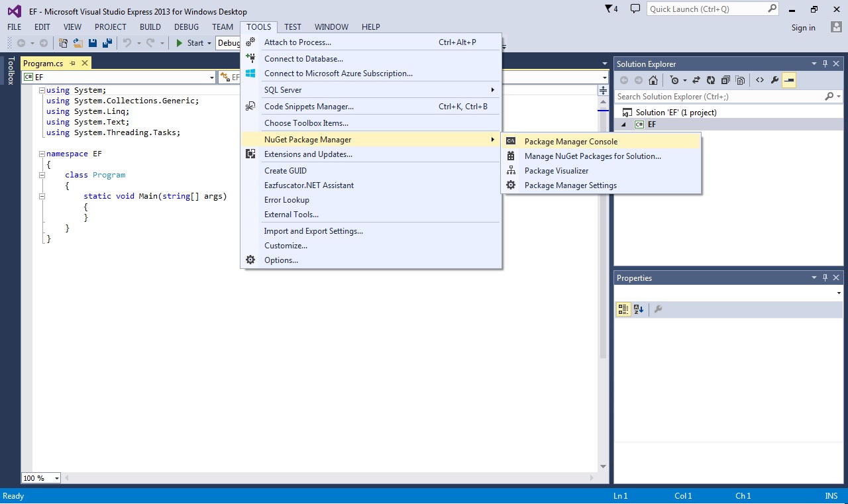Open the BUILD menu
The height and width of the screenshot is (504, 848).
click(150, 27)
